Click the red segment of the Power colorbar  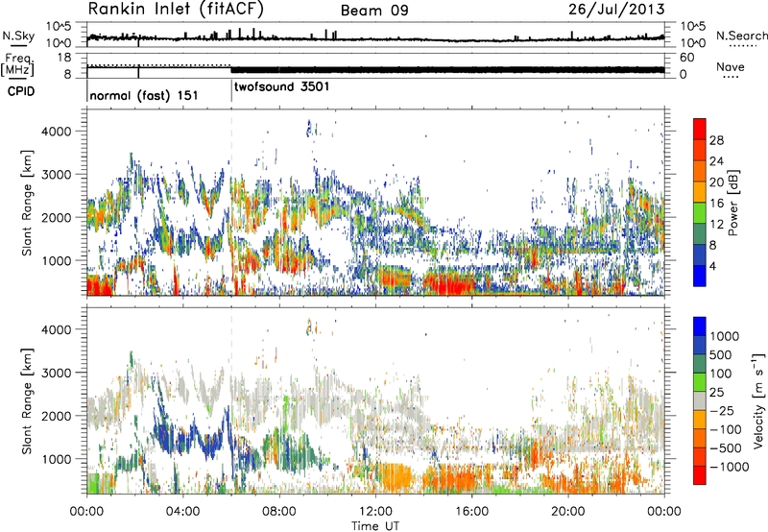pos(700,129)
